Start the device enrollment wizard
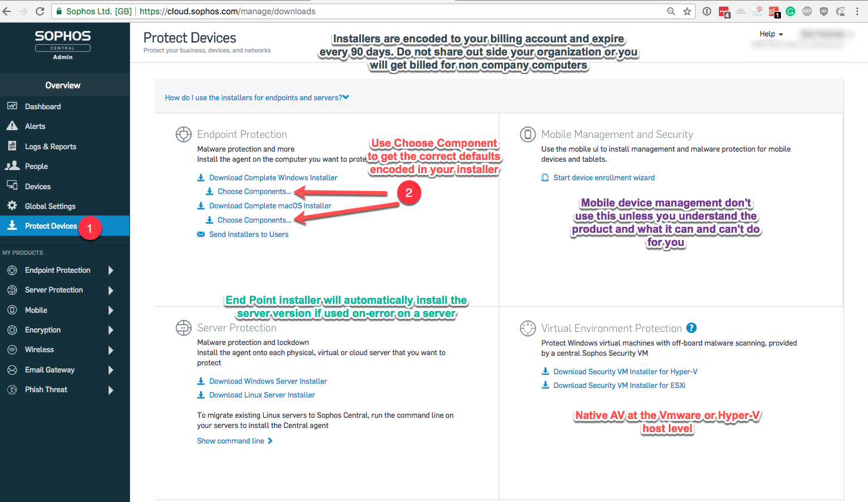Screen dimensions: 868x502 coord(604,177)
